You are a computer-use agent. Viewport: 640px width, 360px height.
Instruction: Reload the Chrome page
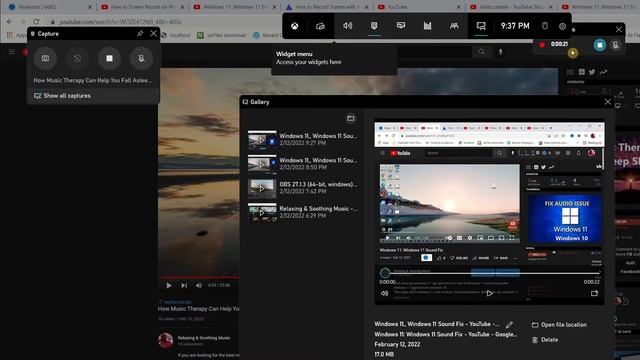click(36, 21)
